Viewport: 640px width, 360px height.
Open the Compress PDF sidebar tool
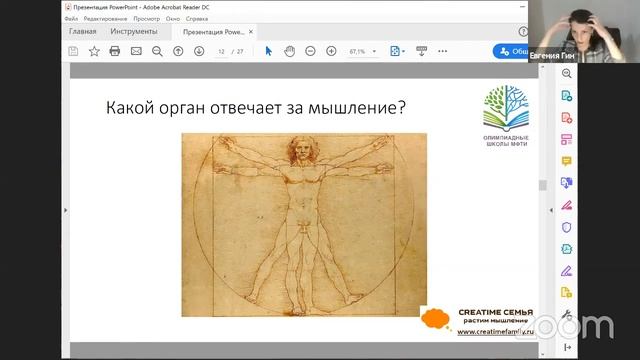pos(567,249)
